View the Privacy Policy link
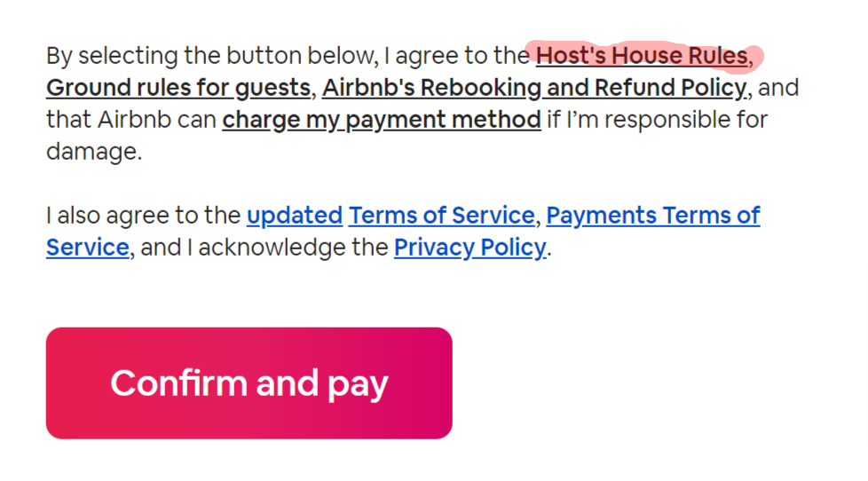 tap(470, 247)
